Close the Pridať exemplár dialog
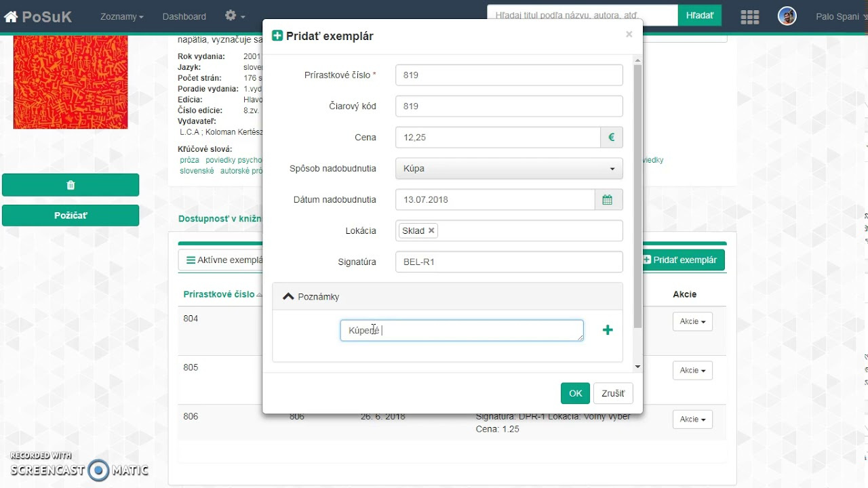Viewport: 868px width, 488px height. tap(629, 35)
